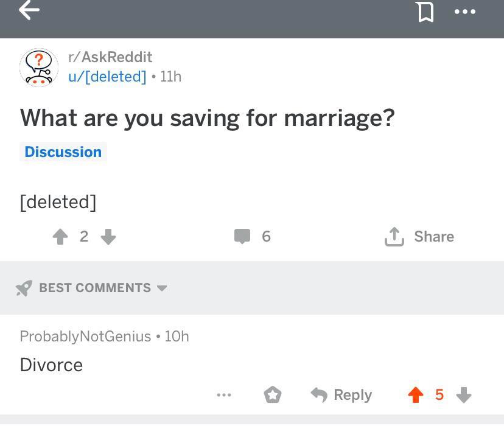The height and width of the screenshot is (426, 504).
Task: Open the u/[deleted] author link
Action: 107,77
